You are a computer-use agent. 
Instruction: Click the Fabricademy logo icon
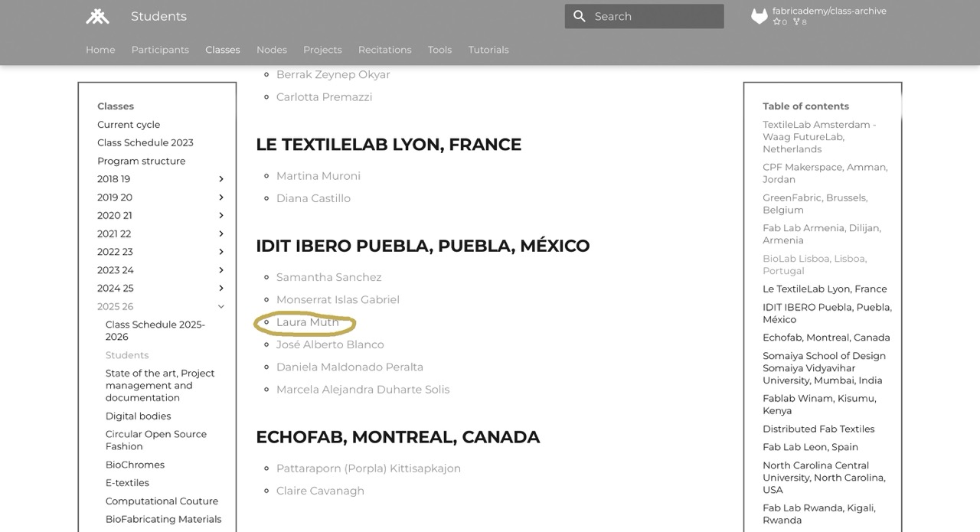pyautogui.click(x=97, y=17)
